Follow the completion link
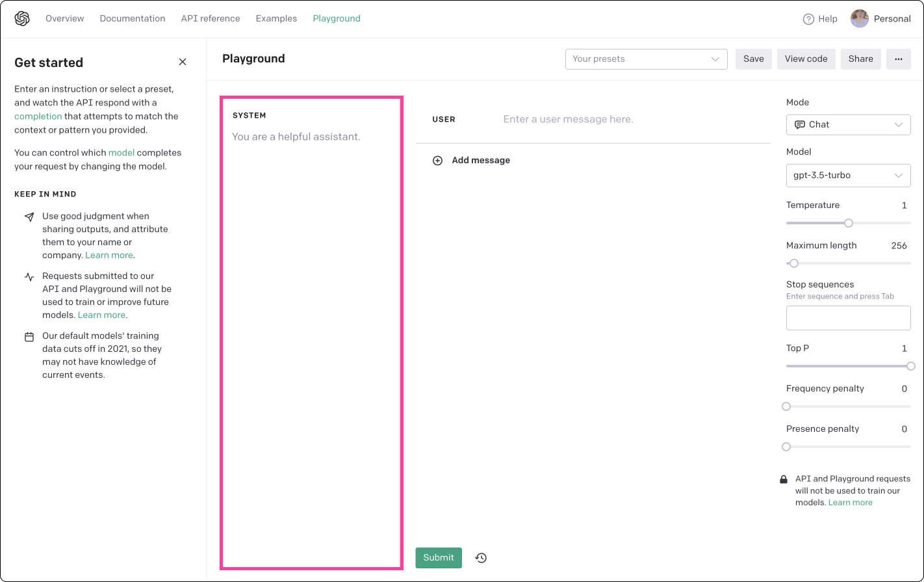The image size is (924, 582). point(38,116)
